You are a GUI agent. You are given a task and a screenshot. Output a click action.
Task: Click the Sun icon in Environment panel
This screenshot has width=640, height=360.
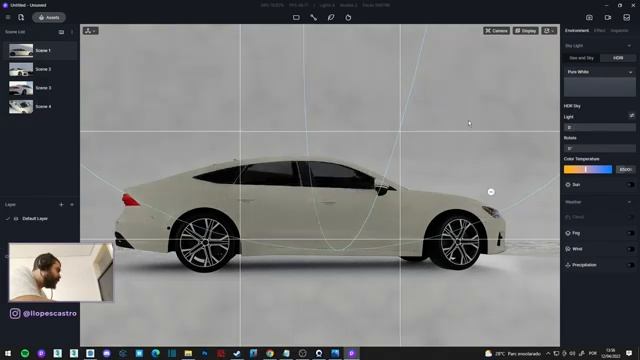pyautogui.click(x=568, y=185)
